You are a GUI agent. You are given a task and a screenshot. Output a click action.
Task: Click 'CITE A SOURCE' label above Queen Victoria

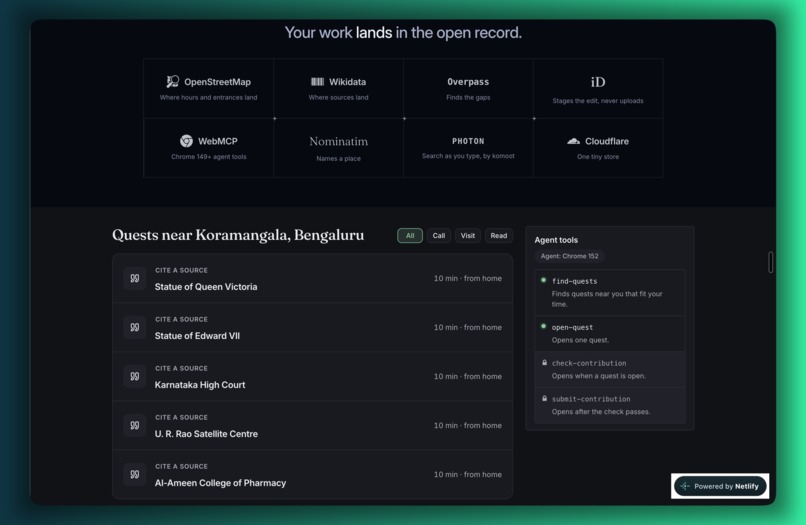[181, 270]
